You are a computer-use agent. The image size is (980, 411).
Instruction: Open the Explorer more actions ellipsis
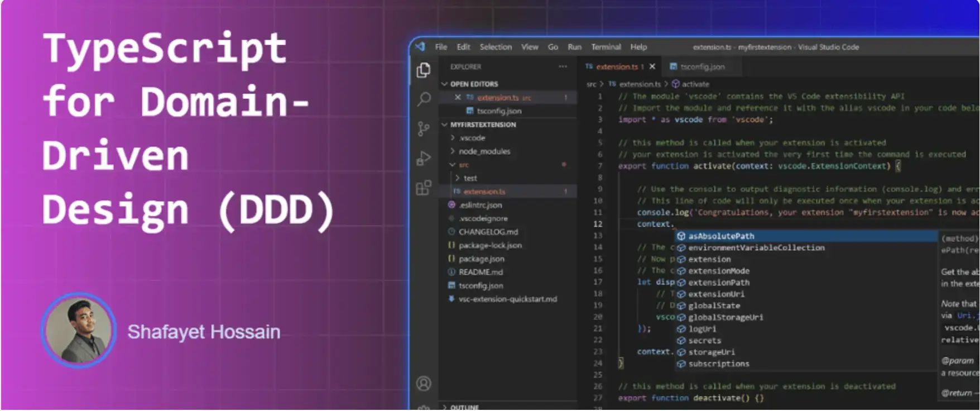(x=563, y=66)
